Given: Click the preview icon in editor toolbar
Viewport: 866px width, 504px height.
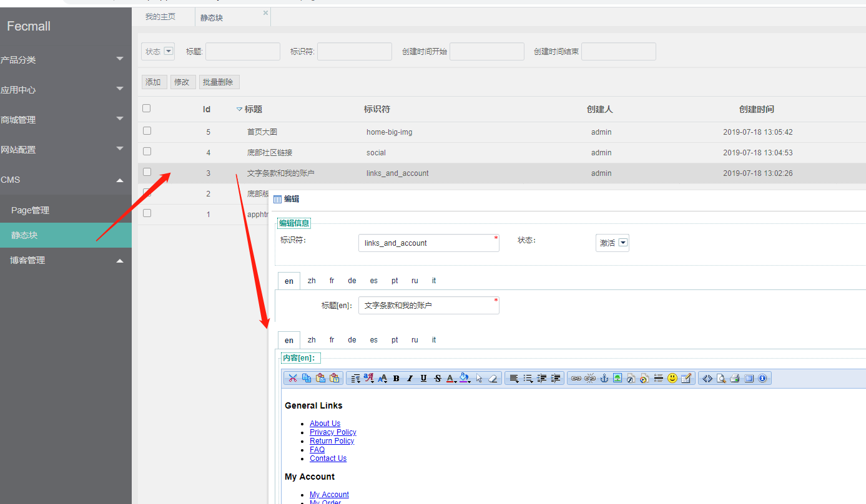Looking at the screenshot, I should point(721,378).
